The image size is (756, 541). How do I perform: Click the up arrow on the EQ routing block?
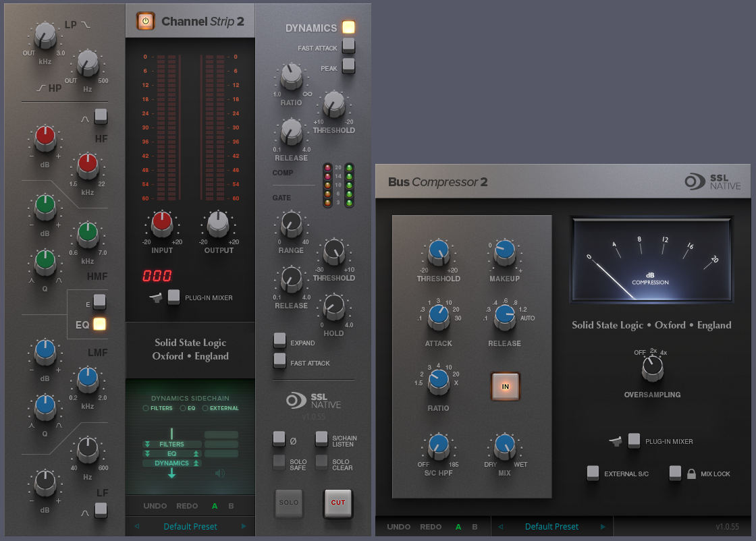point(195,453)
